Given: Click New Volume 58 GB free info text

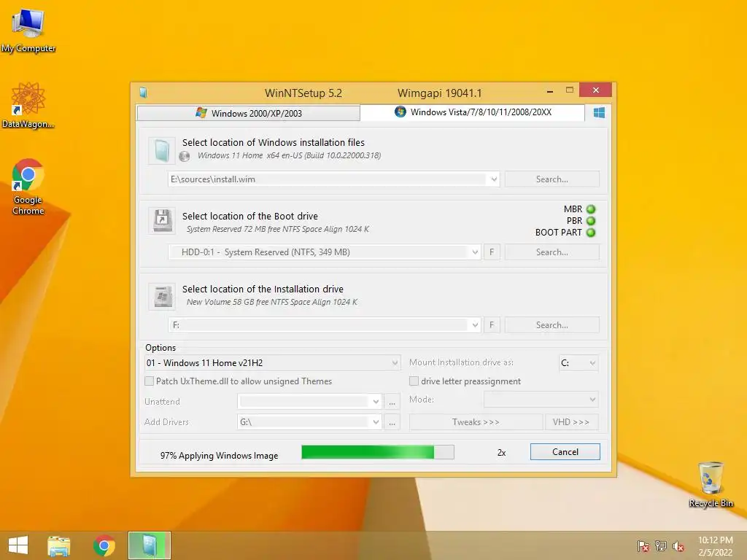Looking at the screenshot, I should [x=271, y=302].
